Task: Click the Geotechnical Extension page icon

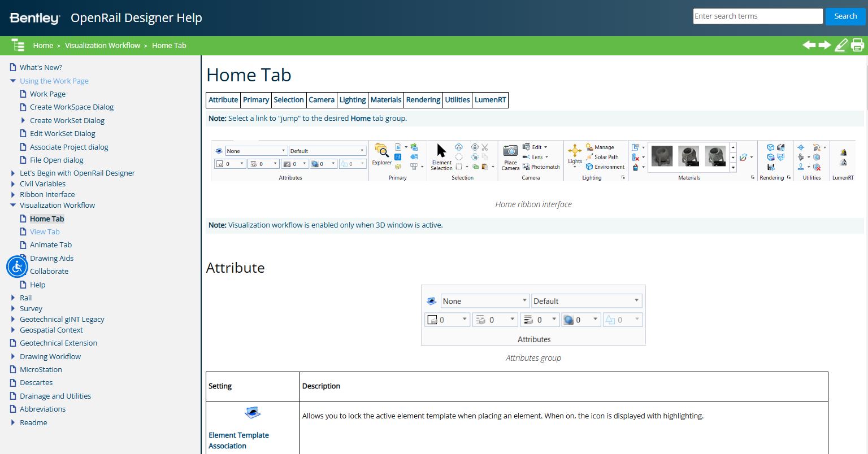Action: click(x=13, y=343)
